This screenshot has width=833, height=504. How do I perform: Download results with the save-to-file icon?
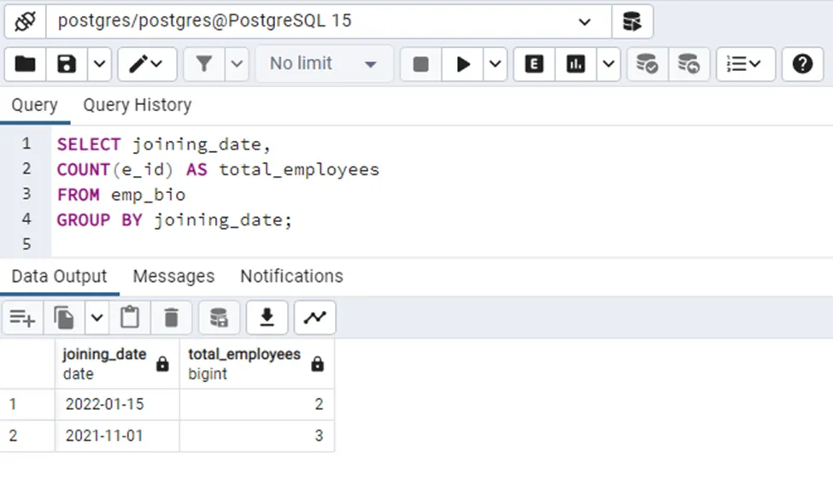click(267, 318)
